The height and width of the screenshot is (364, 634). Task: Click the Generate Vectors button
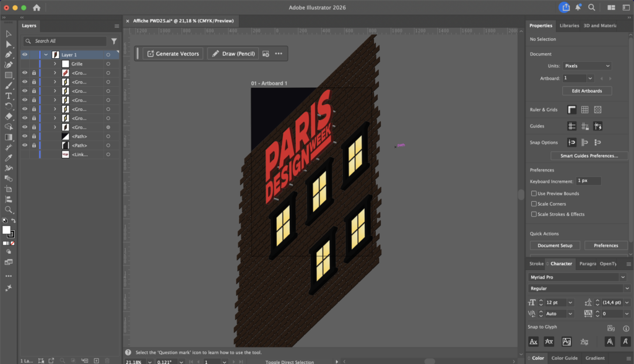point(173,54)
